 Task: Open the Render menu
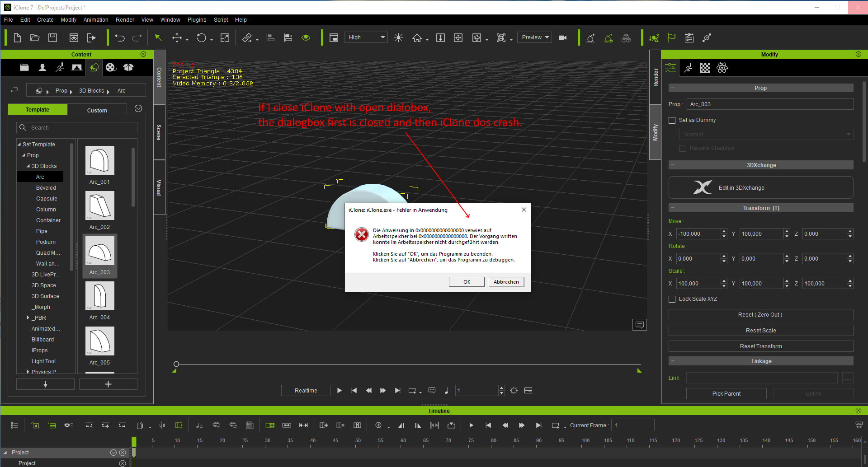[x=125, y=20]
